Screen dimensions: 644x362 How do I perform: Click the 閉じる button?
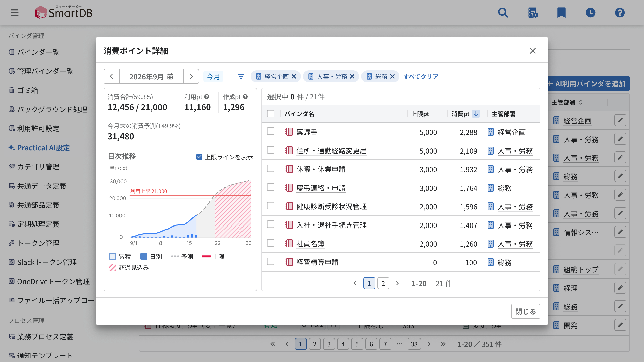(526, 311)
